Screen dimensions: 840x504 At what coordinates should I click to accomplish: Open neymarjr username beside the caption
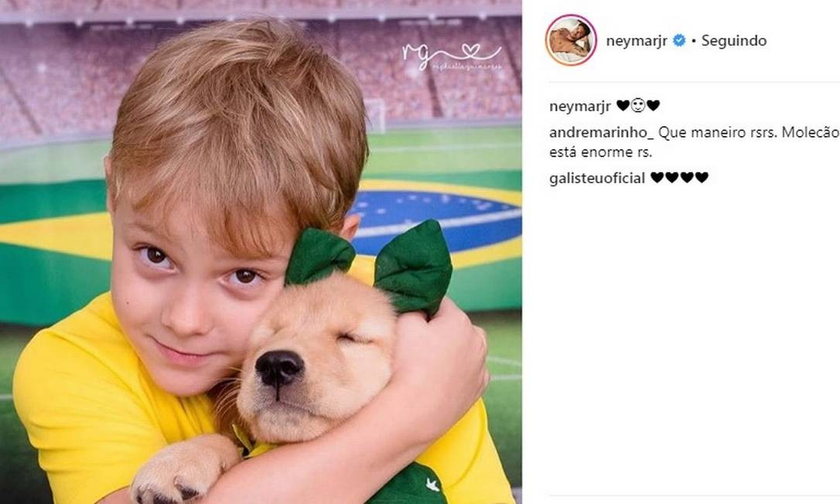[x=580, y=106]
